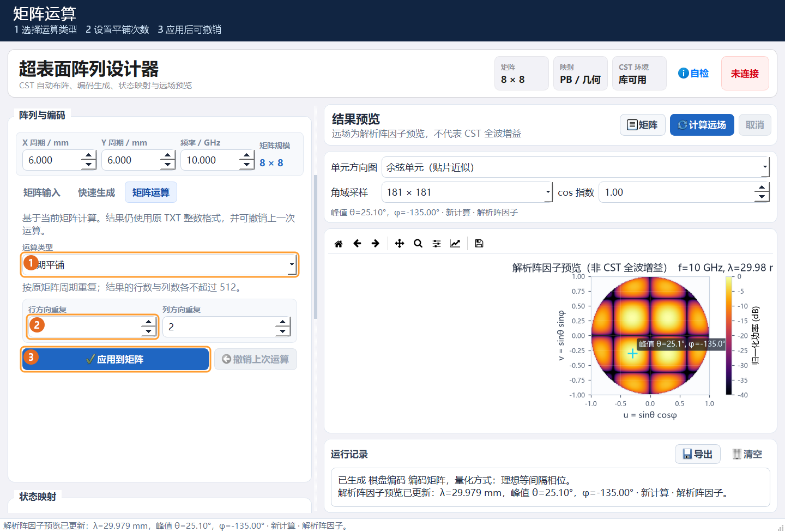
Task: Click the 未连接 connection status button
Action: pos(745,74)
